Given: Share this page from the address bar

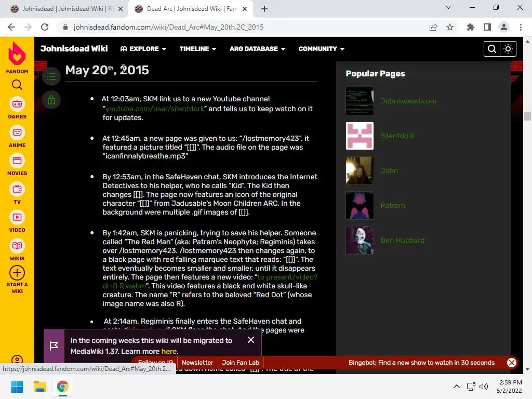Looking at the screenshot, I should [433, 27].
